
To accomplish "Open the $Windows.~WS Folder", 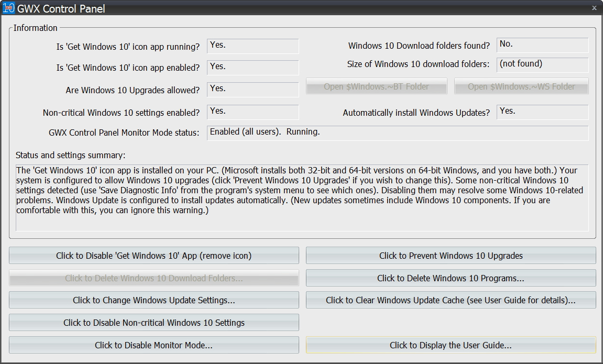I will pyautogui.click(x=521, y=86).
